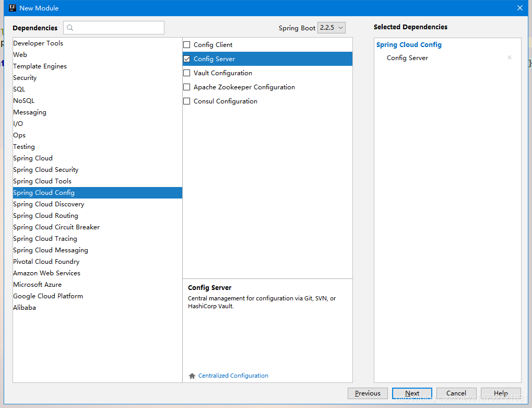The width and height of the screenshot is (532, 408).
Task: Open the Centralized Configuration link
Action: [233, 376]
